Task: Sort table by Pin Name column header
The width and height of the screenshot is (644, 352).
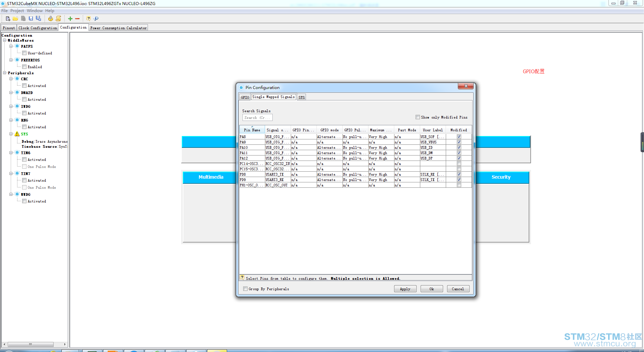Action: (x=252, y=130)
